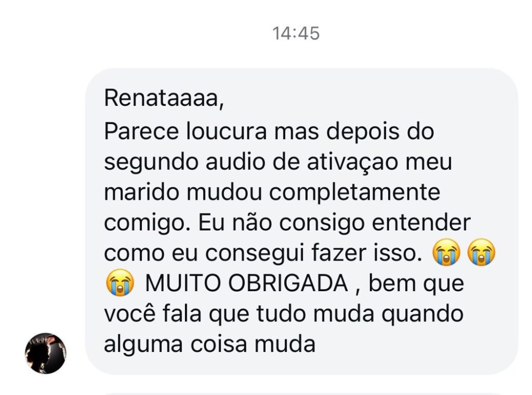
Task: Click the word 'segundo' in the message
Action: [x=150, y=162]
